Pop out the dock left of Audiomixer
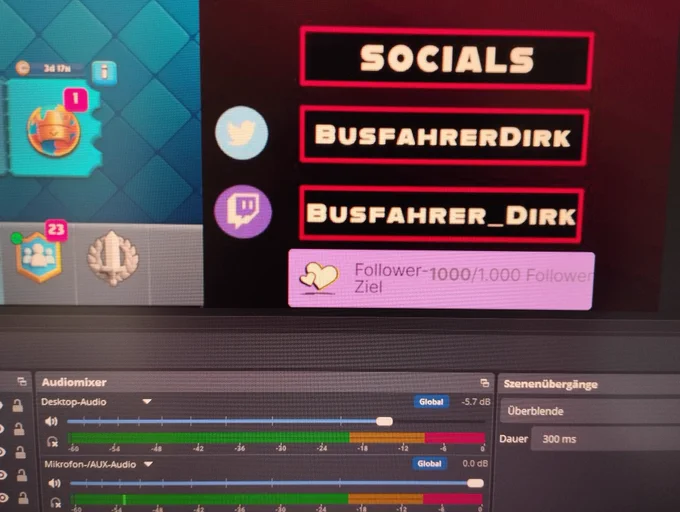The width and height of the screenshot is (680, 512). [22, 382]
